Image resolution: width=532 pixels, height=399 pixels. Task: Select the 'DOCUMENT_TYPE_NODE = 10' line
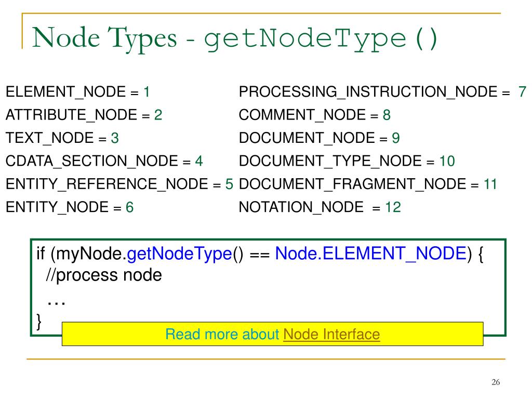click(347, 161)
